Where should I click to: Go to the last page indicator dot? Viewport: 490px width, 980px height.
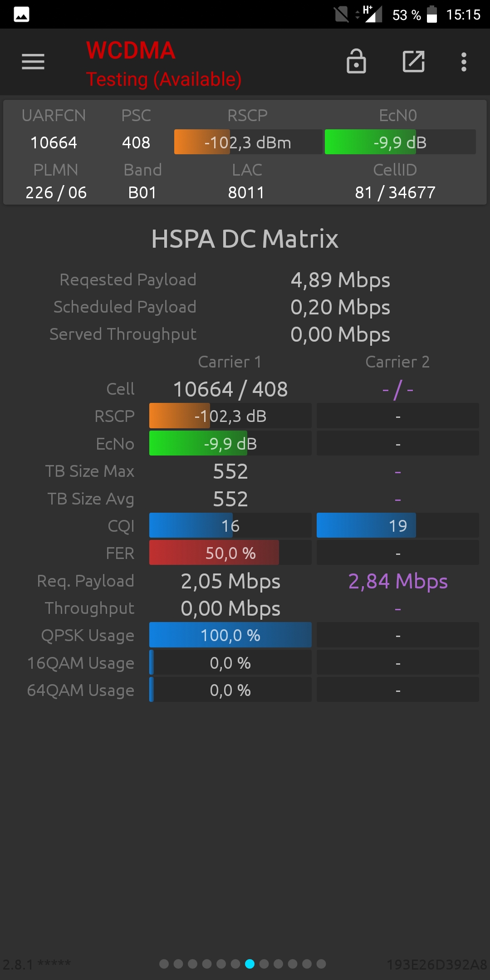tap(321, 964)
